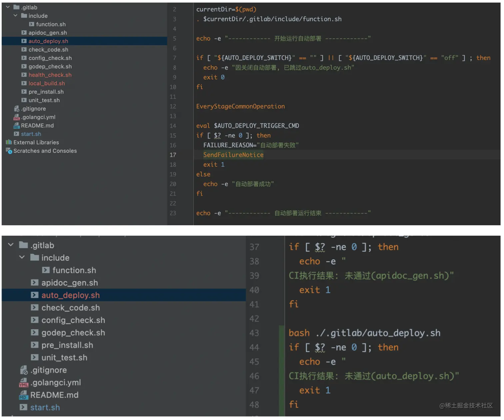Click 'currentDir=$(pwd)' line in upper editor
Screen dimensions: 504x420
click(x=226, y=9)
